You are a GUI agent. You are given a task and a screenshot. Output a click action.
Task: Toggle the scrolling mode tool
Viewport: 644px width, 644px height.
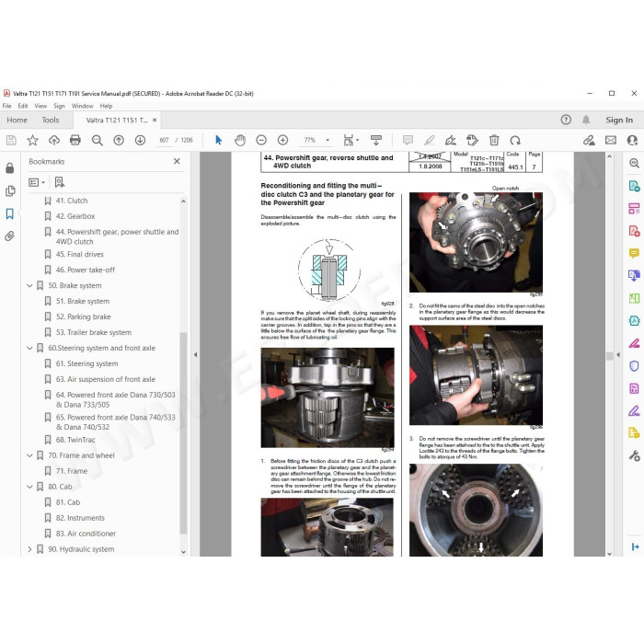click(x=375, y=141)
